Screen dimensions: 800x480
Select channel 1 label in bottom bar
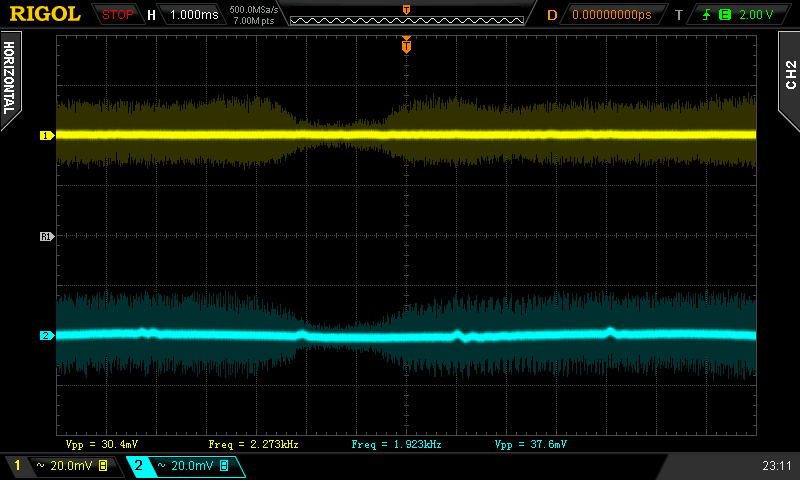pyautogui.click(x=17, y=465)
